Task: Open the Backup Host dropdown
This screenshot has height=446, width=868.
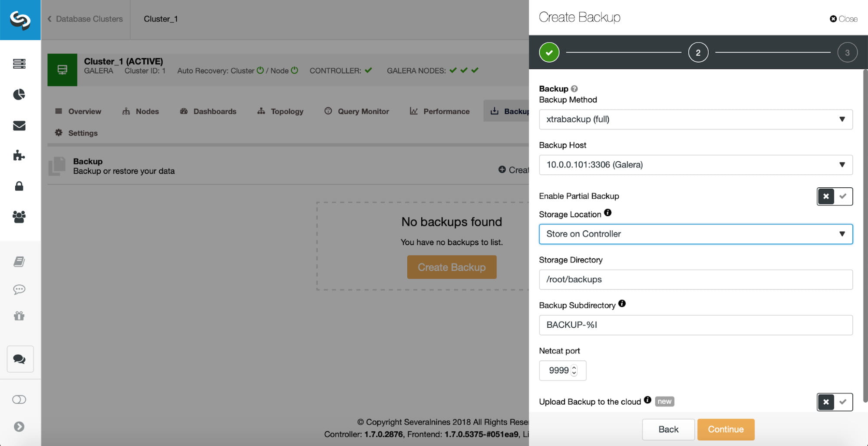Action: 696,165
